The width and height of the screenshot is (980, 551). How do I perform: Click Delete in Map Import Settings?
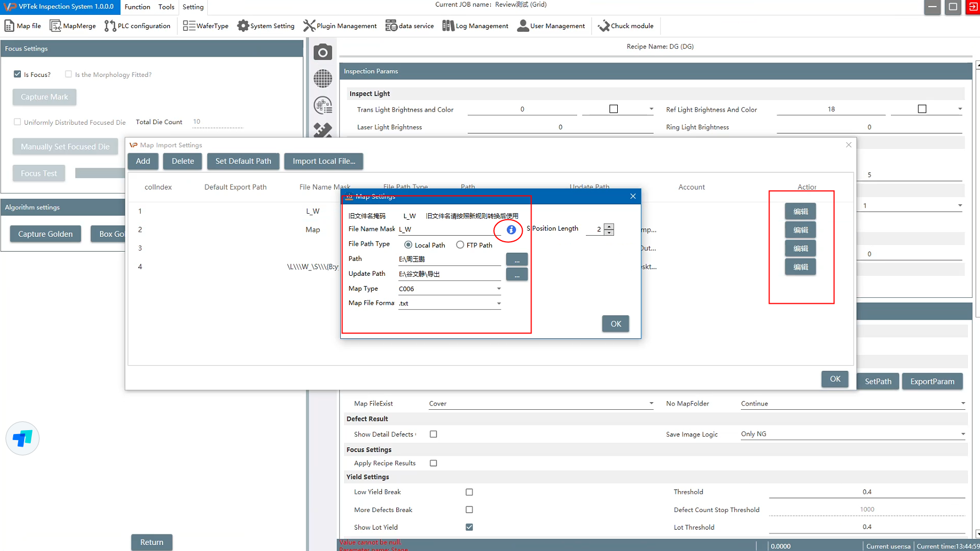[182, 161]
